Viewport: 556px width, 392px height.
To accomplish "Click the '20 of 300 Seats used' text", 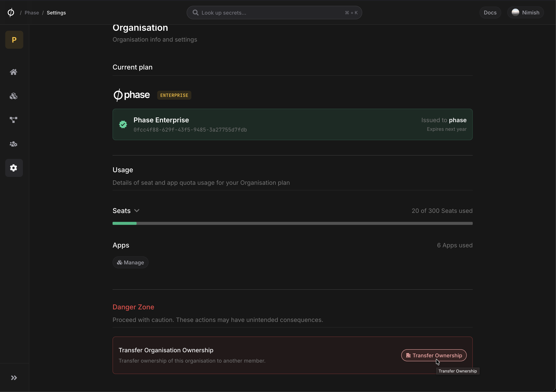I will [x=442, y=211].
